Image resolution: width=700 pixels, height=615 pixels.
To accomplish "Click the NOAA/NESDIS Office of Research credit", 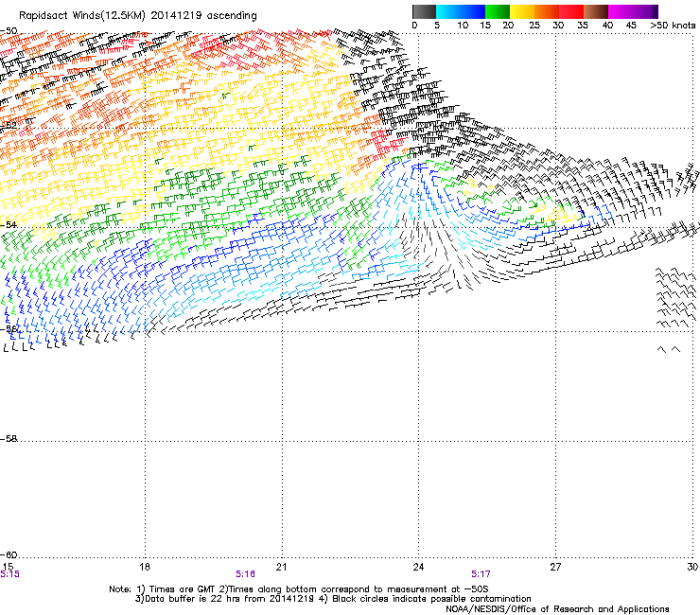I will coord(557,608).
